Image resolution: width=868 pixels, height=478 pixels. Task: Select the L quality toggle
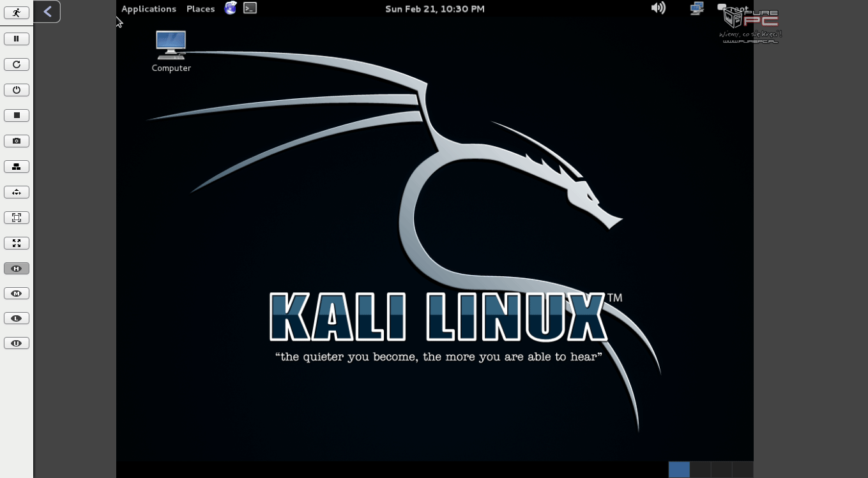17,318
